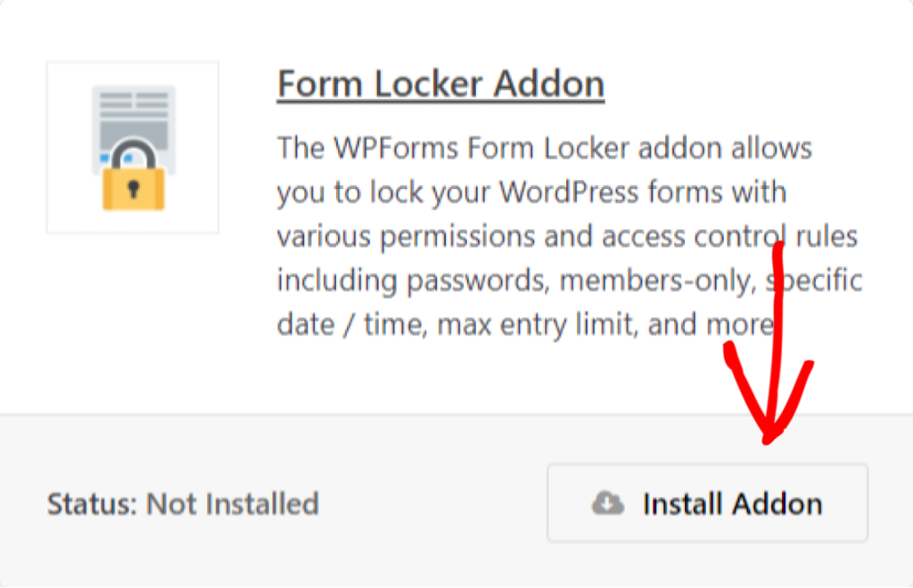Open the Form Locker Addon title link
This screenshot has width=913, height=588.
point(440,85)
